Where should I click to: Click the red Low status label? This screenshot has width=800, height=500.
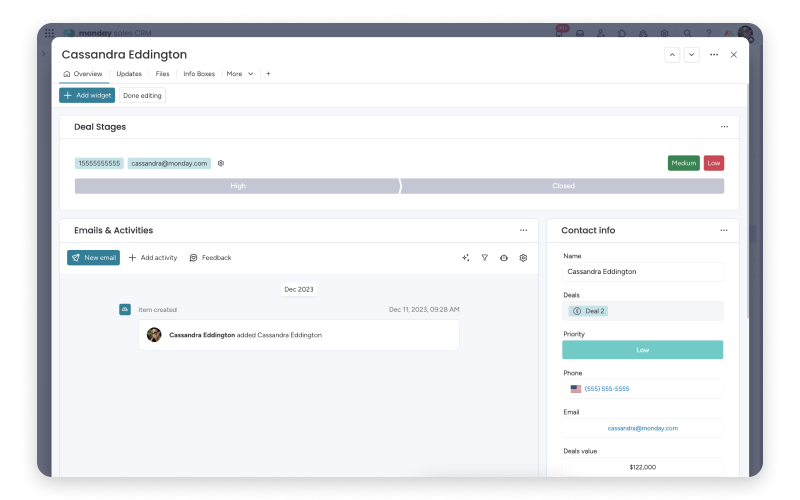click(714, 163)
